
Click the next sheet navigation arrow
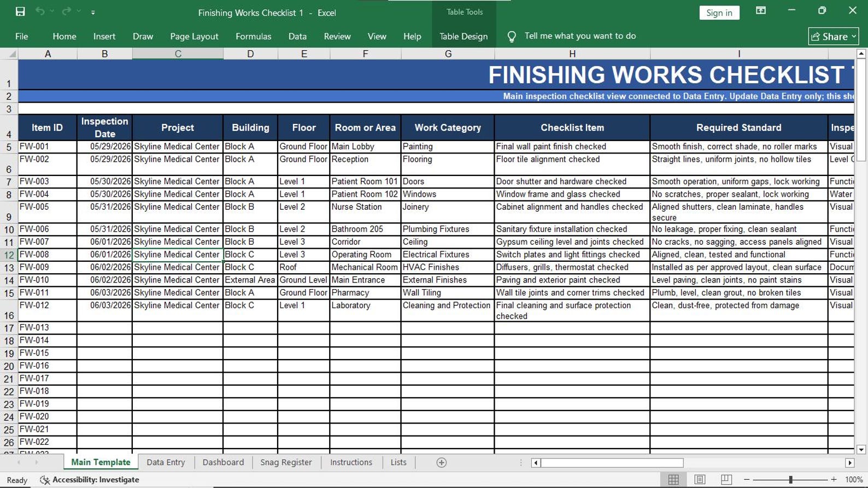pyautogui.click(x=37, y=462)
